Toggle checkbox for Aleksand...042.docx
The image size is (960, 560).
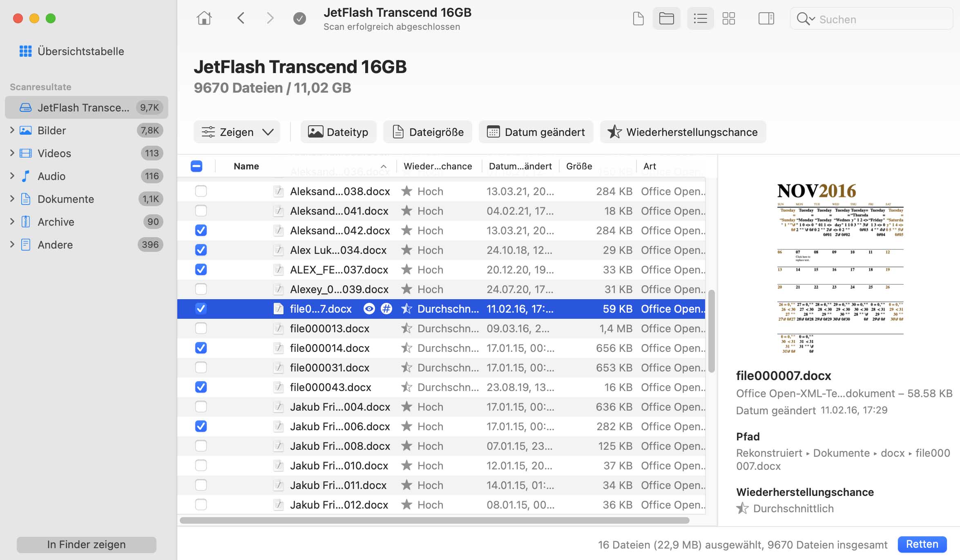201,230
